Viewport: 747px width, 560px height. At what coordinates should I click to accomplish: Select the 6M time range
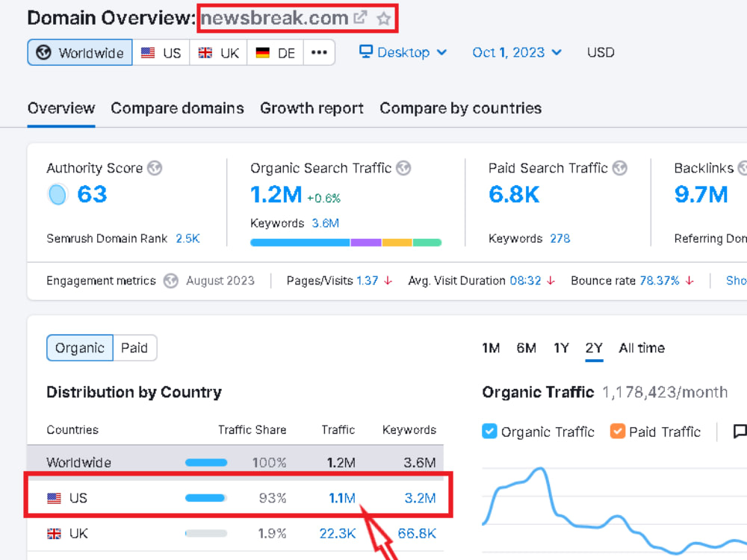tap(527, 348)
